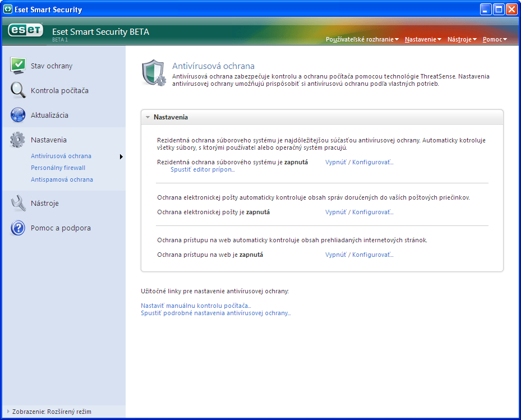Close the Eset Smart Security window
Image resolution: width=521 pixels, height=420 pixels.
coord(511,10)
